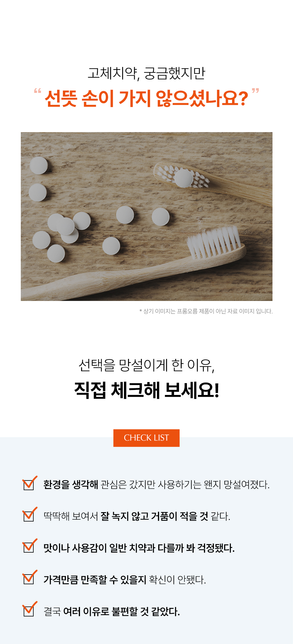Click the heading 직접 체크해 보세요!
293x644 pixels.
(146, 390)
